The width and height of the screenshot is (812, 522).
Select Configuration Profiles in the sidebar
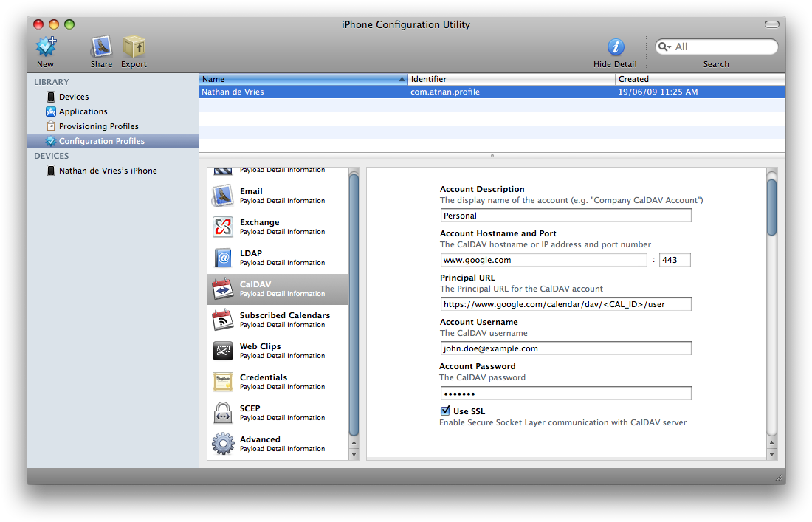pos(113,141)
